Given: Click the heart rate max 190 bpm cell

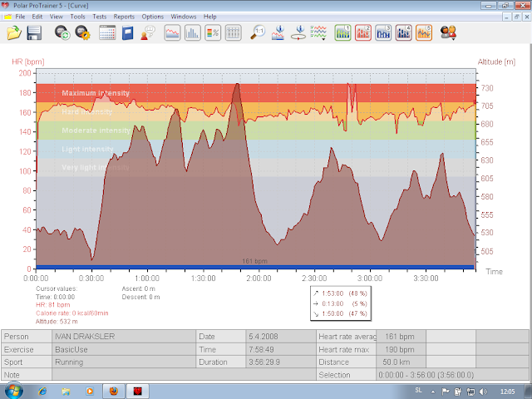Looking at the screenshot, I should coord(401,349).
